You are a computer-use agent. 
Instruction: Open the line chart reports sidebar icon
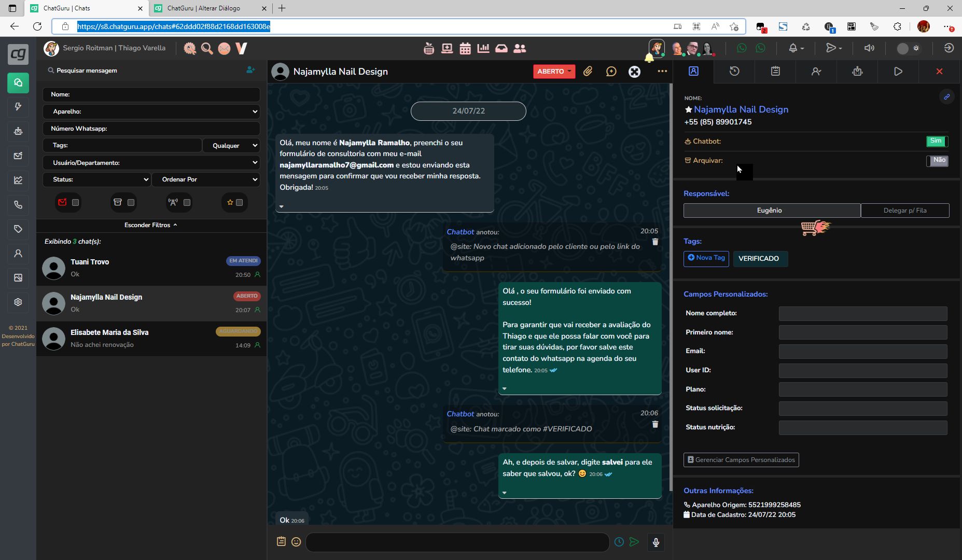point(18,180)
